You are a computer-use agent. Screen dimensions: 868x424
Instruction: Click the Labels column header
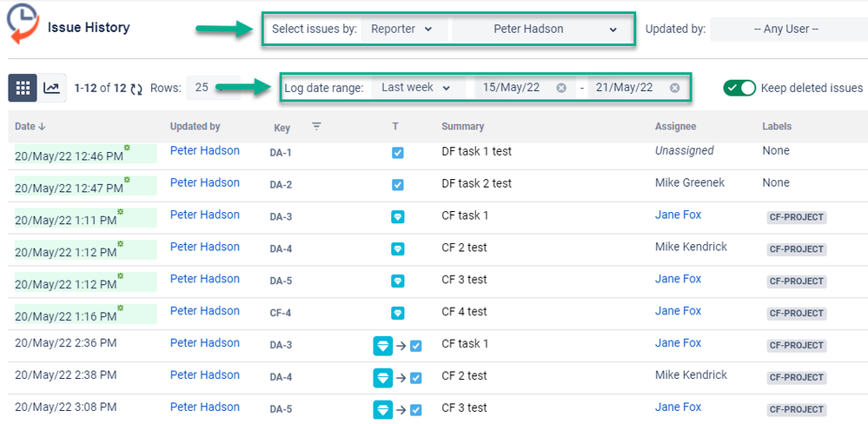point(777,126)
